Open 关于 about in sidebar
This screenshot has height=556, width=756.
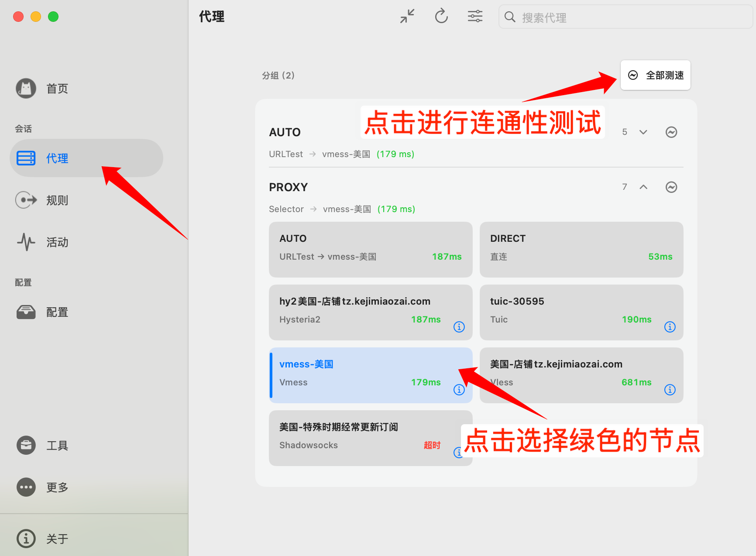[86, 539]
